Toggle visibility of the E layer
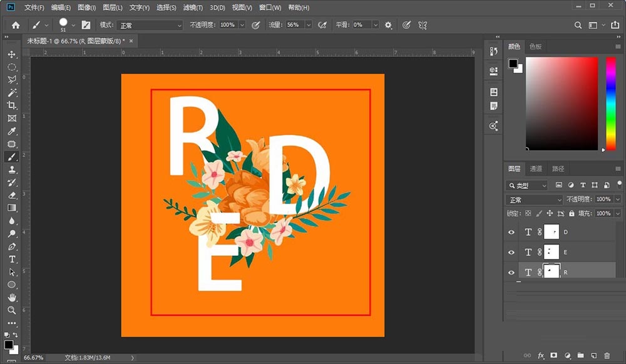Viewport: 626px width, 364px height. [511, 251]
